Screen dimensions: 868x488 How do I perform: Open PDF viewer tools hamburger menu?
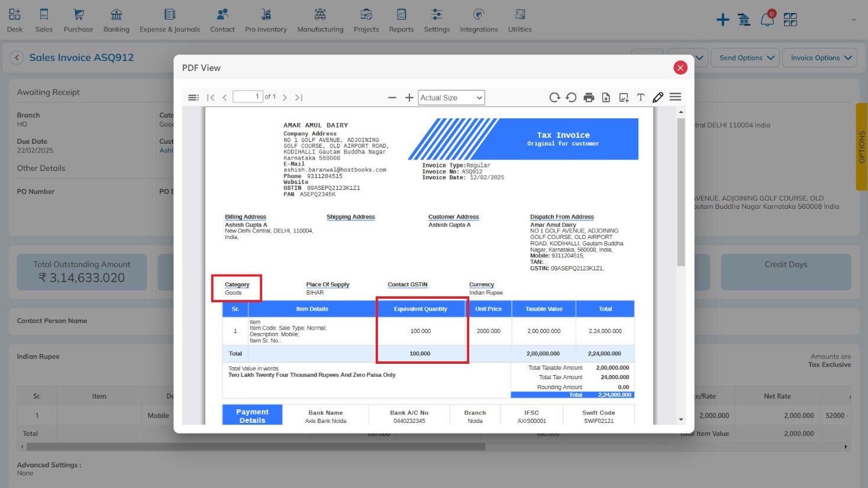675,97
